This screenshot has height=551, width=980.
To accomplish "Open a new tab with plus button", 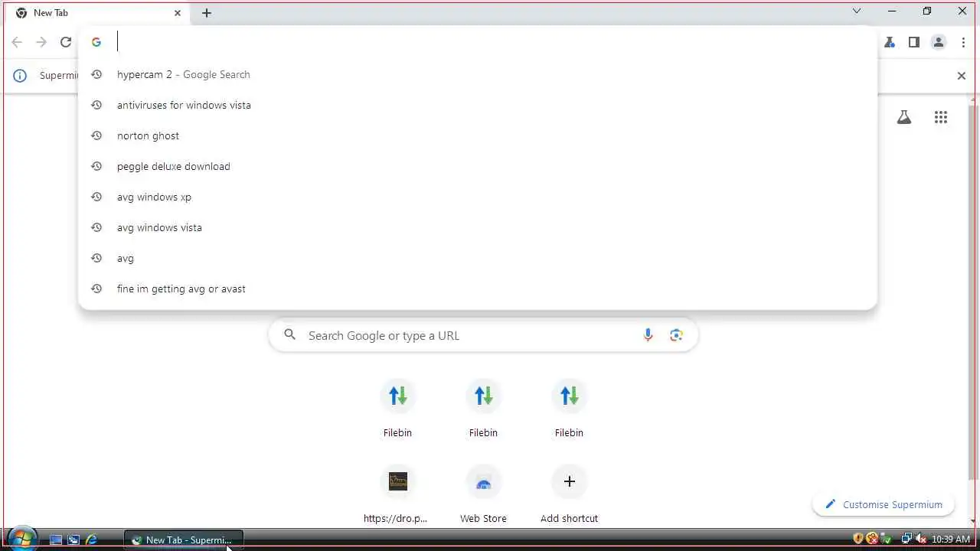I will [207, 13].
